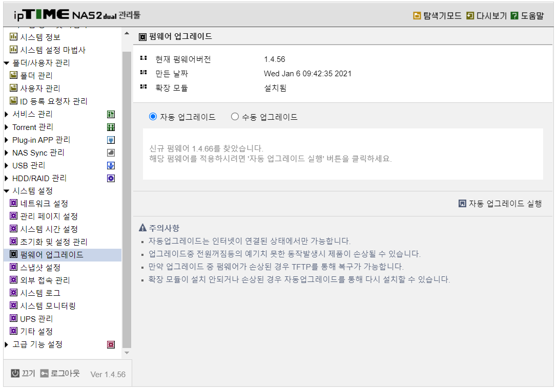Open 도움말 text link
This screenshot has width=558, height=392.
pos(532,16)
